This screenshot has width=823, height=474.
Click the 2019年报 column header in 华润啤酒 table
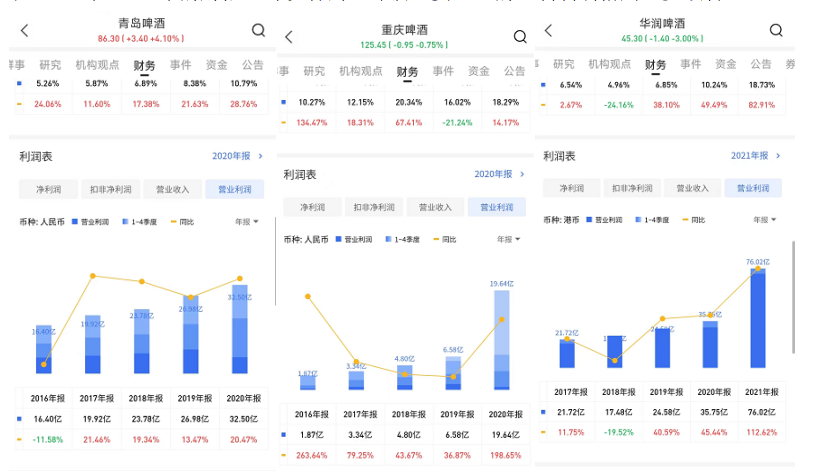tap(666, 392)
